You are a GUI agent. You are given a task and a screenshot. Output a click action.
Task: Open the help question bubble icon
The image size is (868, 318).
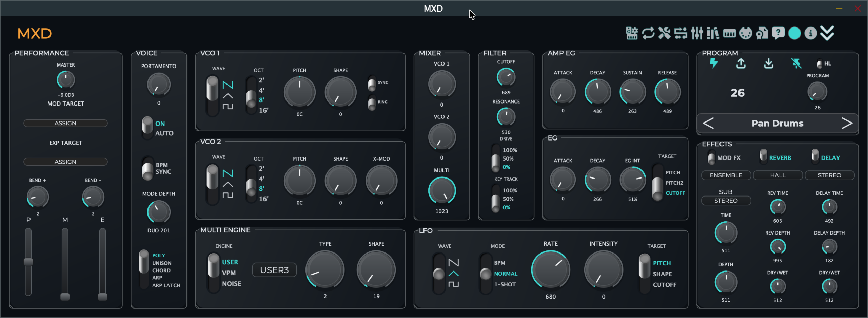[x=778, y=33]
